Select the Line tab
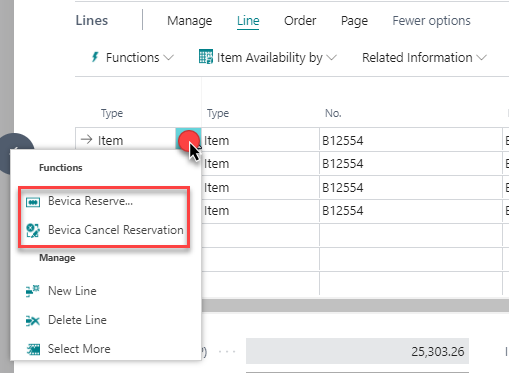 pyautogui.click(x=248, y=21)
